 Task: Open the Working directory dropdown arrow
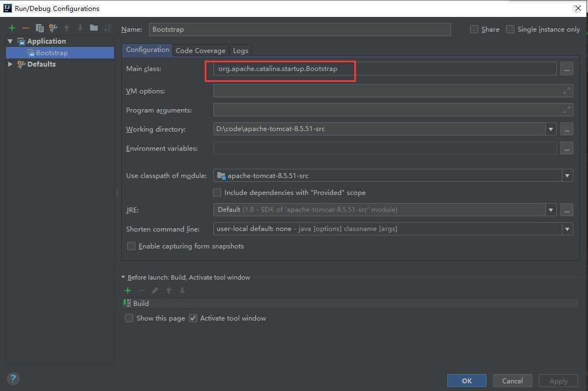pos(550,129)
